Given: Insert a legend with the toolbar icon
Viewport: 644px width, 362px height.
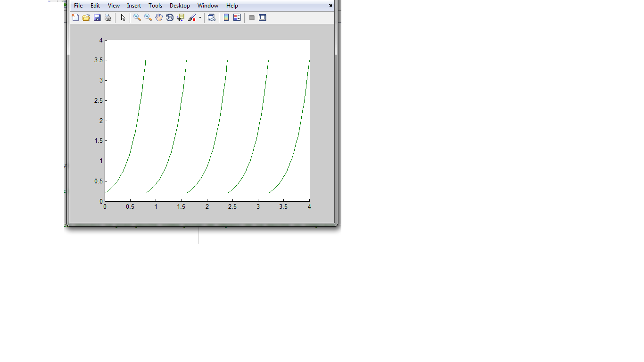Looking at the screenshot, I should 237,18.
